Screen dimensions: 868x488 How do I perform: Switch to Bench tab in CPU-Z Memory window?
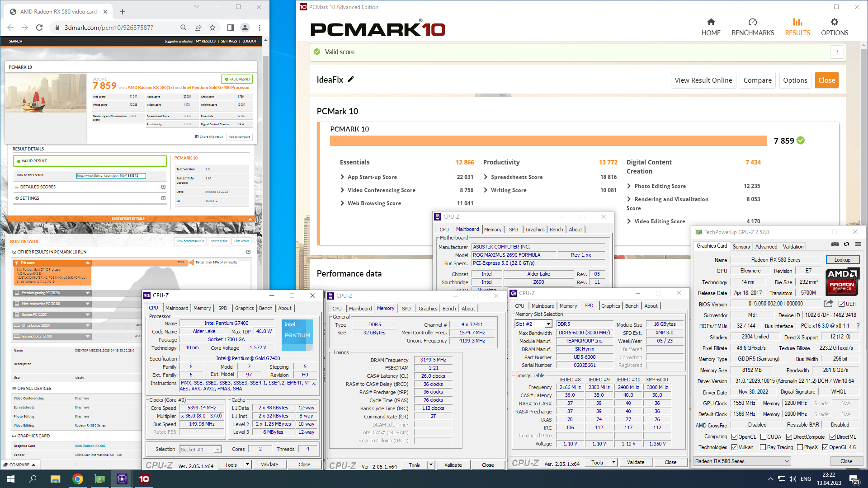click(x=449, y=309)
